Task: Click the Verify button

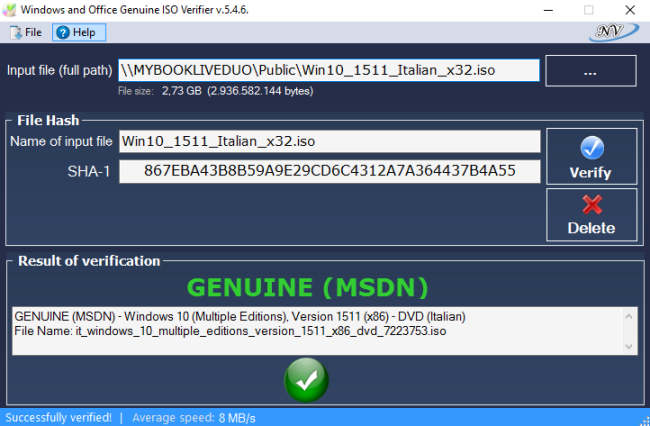Action: (x=592, y=156)
